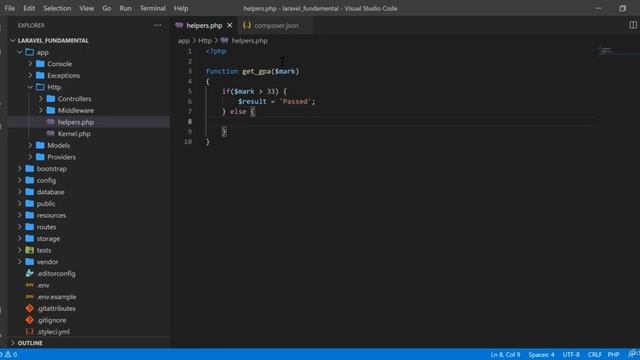The width and height of the screenshot is (640, 360).
Task: Collapse the app folder chevron
Action: 20,52
